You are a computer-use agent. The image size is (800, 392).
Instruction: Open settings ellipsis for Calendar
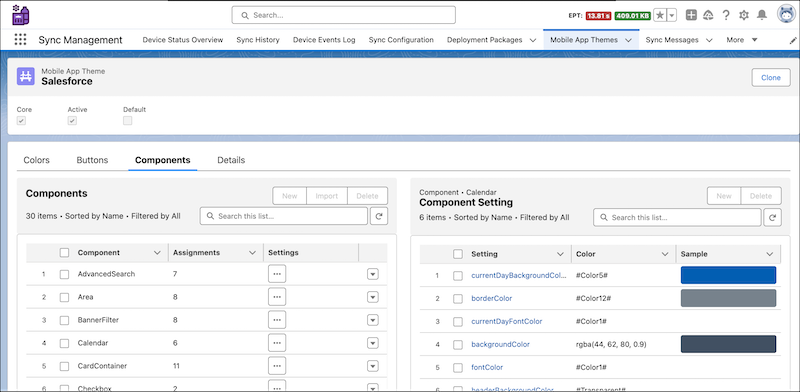pyautogui.click(x=277, y=343)
